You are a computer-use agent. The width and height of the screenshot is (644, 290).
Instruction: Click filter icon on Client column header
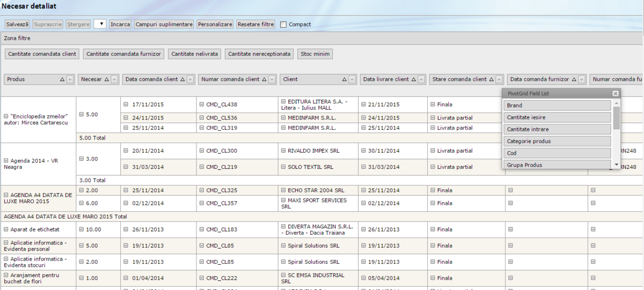pyautogui.click(x=352, y=79)
